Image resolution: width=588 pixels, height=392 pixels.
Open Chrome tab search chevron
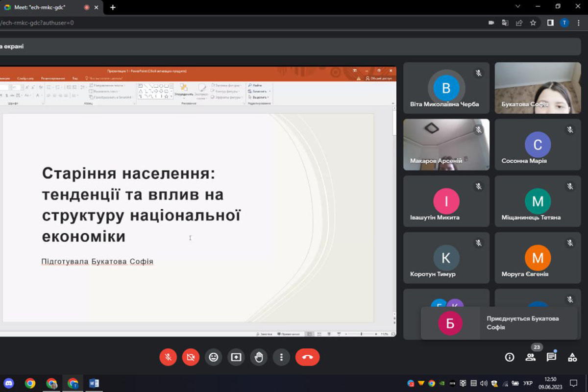tap(518, 6)
